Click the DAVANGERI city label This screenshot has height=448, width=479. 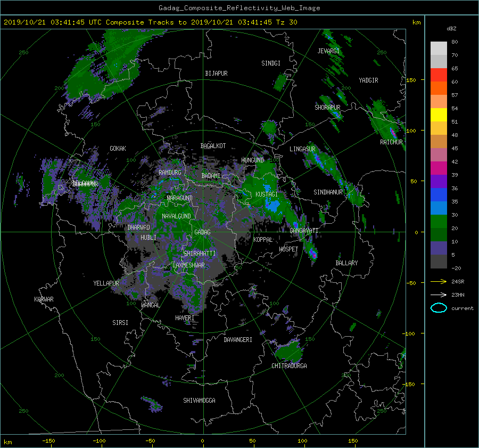coord(238,340)
